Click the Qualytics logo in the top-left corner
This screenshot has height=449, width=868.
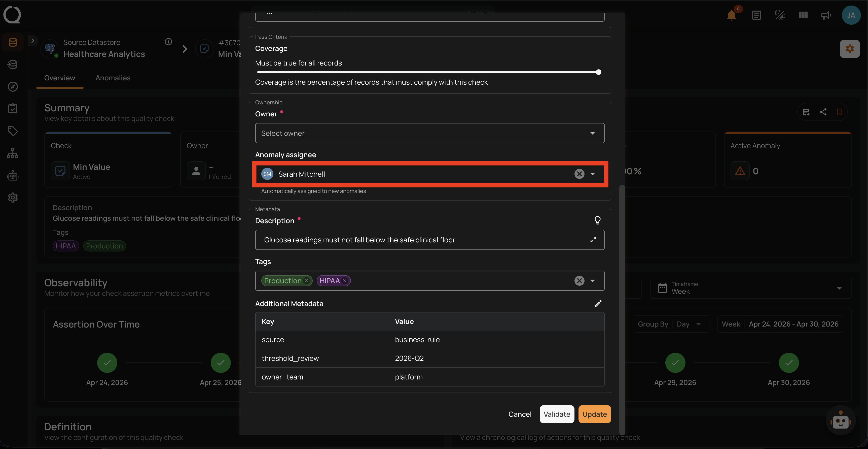(x=12, y=15)
